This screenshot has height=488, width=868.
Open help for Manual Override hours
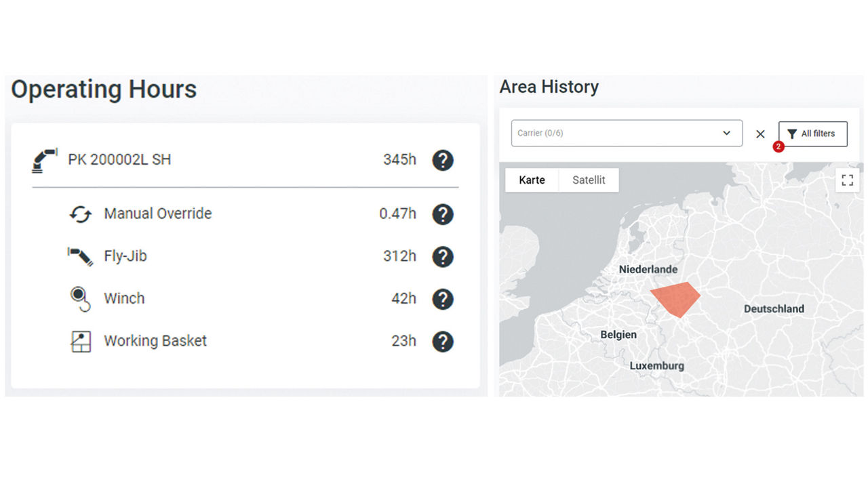[443, 214]
